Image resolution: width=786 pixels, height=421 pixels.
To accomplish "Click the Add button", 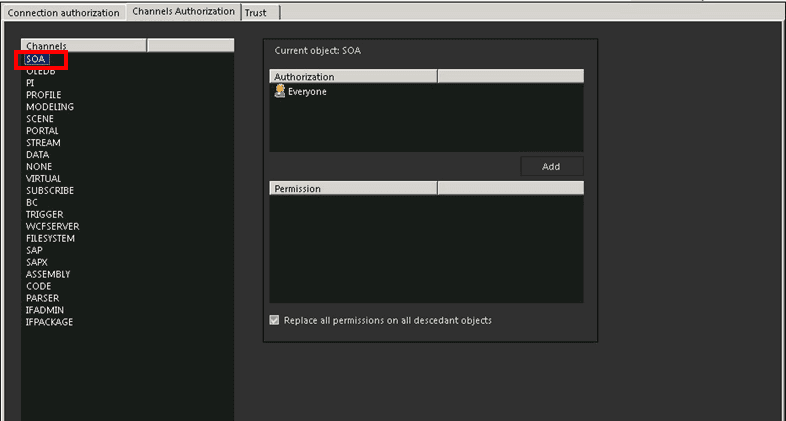I will tap(551, 166).
